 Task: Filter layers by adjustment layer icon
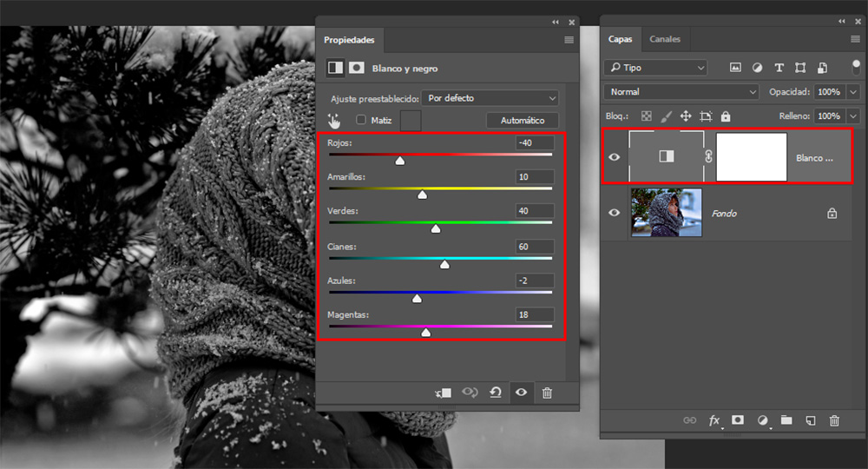click(757, 68)
